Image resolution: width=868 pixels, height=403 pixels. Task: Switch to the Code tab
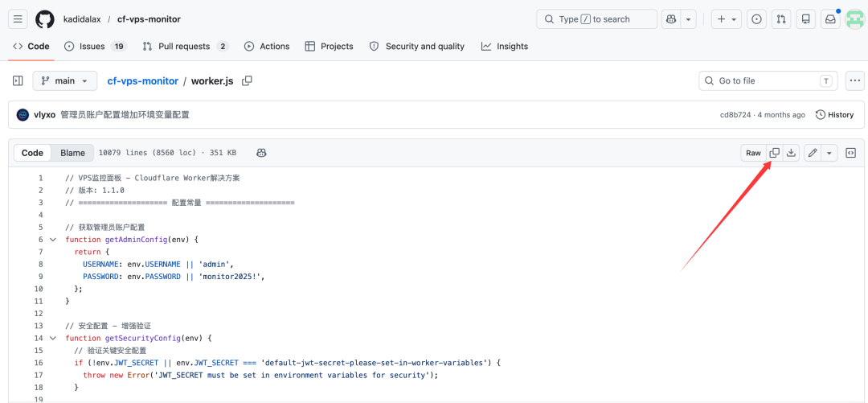coord(31,47)
